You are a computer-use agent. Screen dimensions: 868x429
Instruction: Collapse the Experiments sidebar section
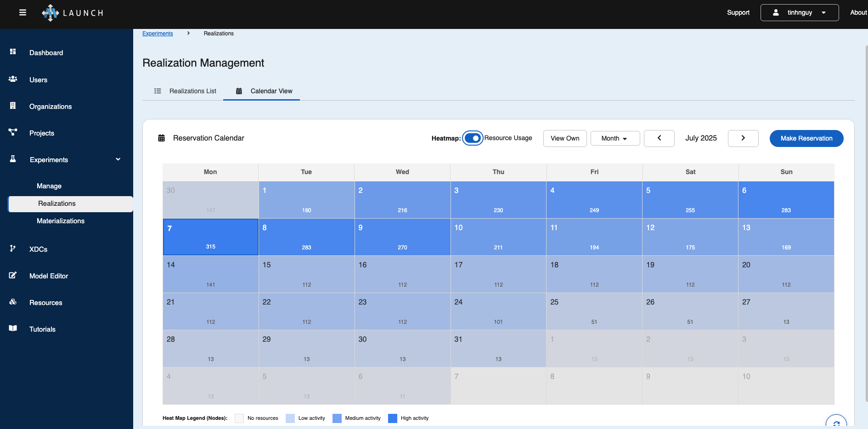click(118, 159)
